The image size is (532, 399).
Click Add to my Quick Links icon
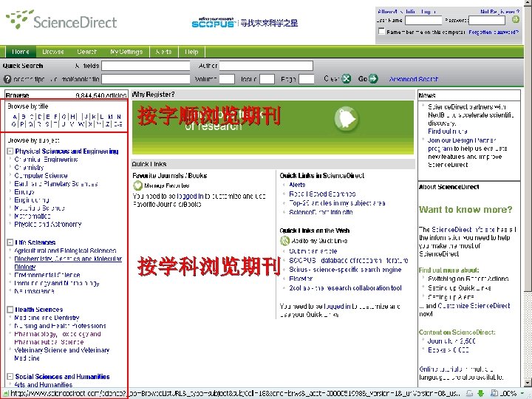(x=284, y=241)
